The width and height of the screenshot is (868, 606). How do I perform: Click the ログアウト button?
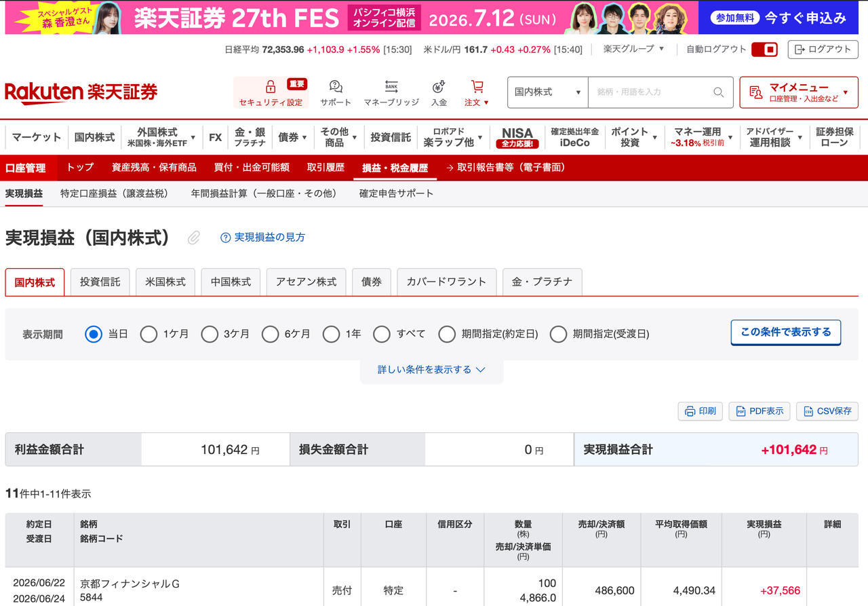pos(823,50)
